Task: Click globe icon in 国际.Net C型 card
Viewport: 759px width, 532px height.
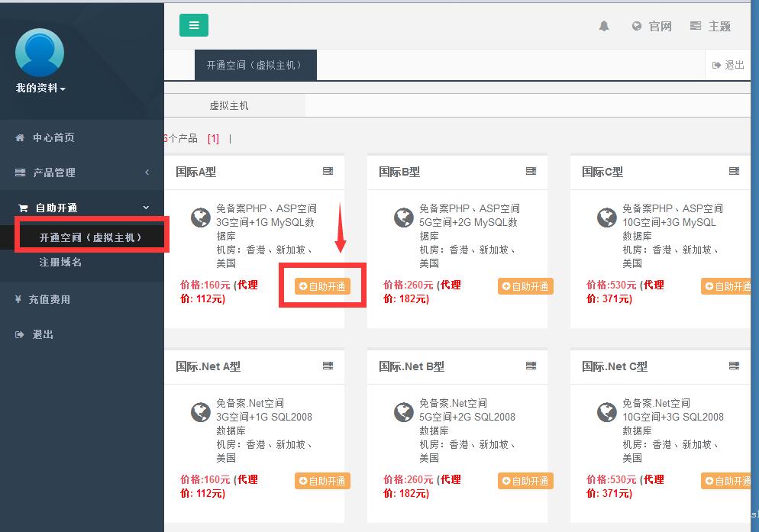Action: [x=606, y=412]
